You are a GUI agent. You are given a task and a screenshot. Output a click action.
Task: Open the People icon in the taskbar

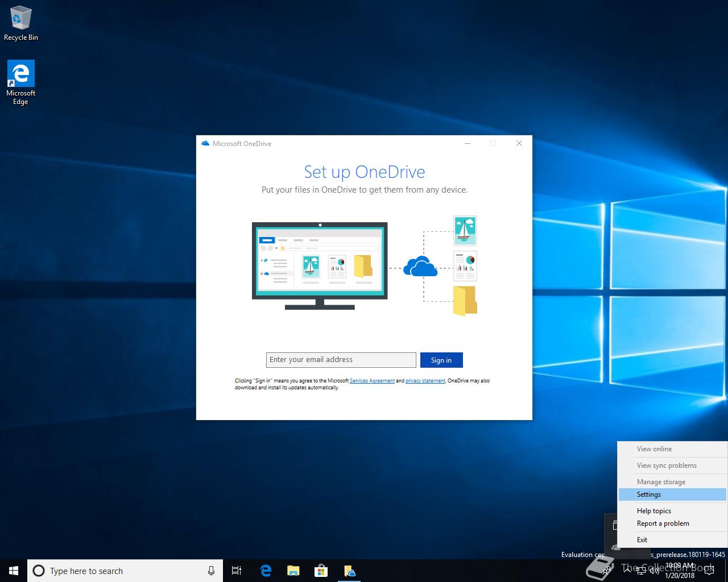pyautogui.click(x=606, y=571)
